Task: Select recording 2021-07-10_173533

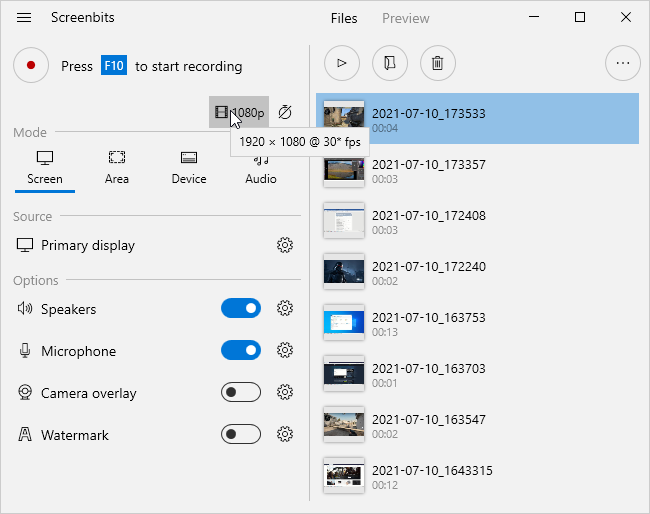Action: [x=478, y=119]
